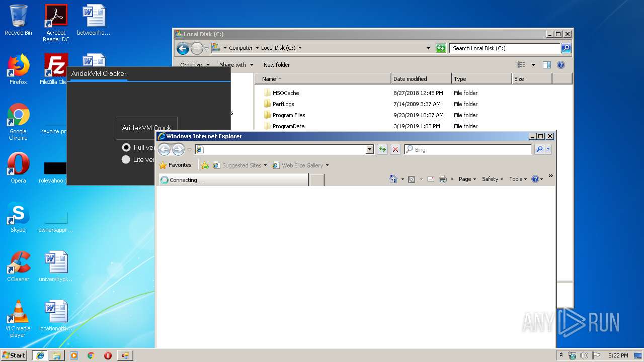Screen dimensions: 644x362
Task: Click the change view icon in Explorer toolbar
Action: [x=521, y=65]
